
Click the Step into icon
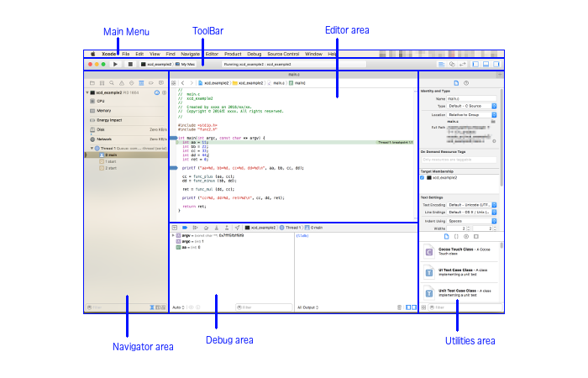click(217, 228)
